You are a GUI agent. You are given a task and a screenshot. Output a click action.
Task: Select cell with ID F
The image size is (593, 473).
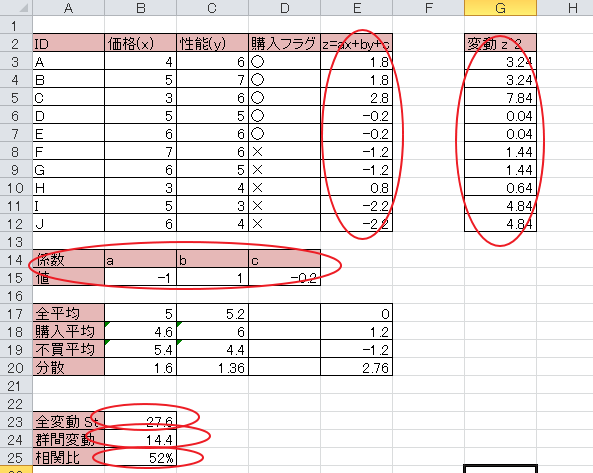[x=68, y=151]
